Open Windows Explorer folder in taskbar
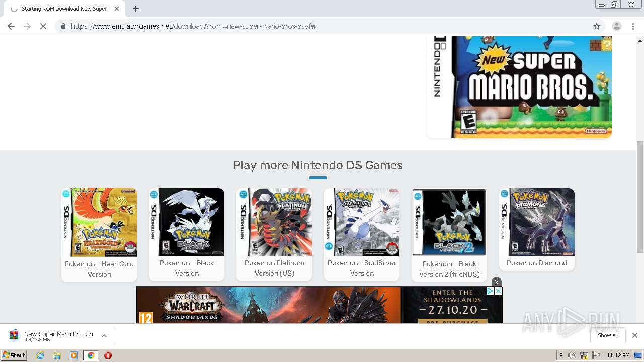This screenshot has width=644, height=362. point(57,355)
